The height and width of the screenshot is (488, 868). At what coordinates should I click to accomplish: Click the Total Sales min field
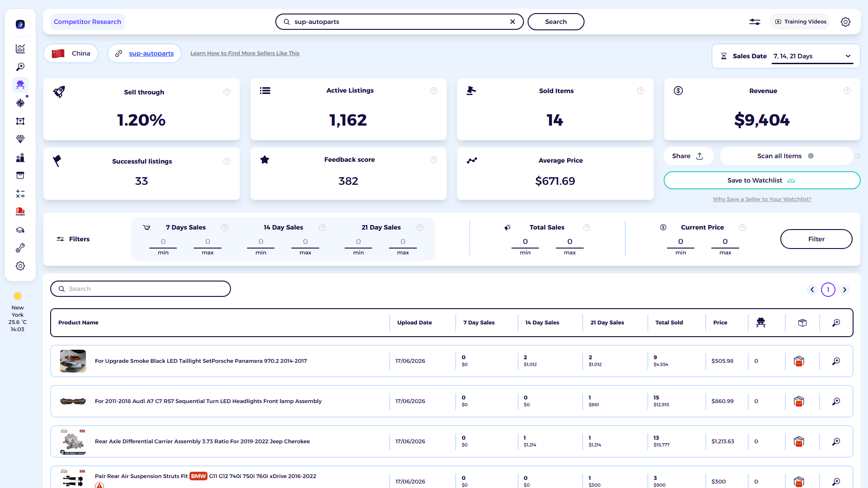(525, 242)
